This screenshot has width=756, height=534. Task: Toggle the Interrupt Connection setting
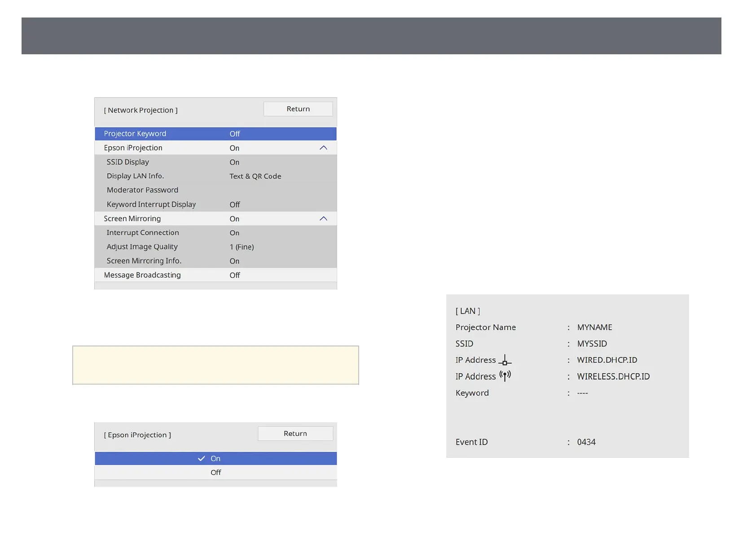coord(215,233)
